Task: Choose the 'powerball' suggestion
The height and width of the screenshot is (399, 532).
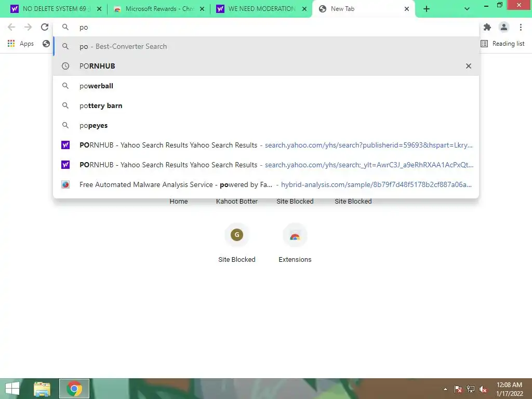Action: 266,86
